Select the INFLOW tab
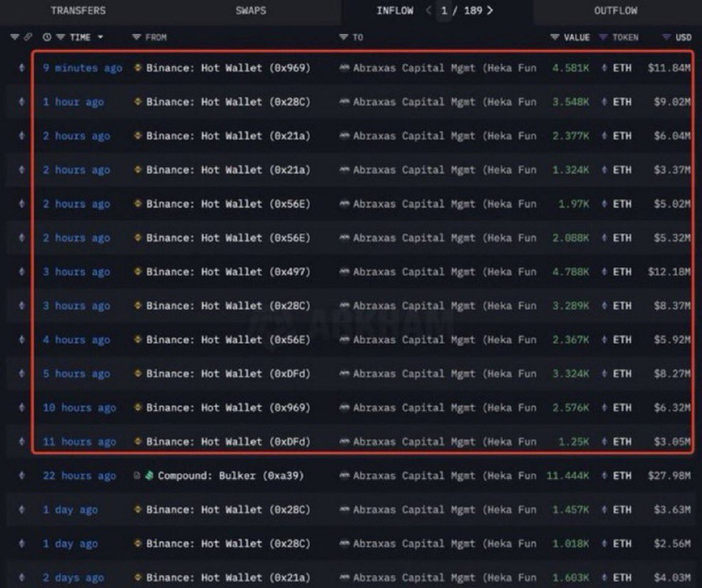 click(x=395, y=11)
